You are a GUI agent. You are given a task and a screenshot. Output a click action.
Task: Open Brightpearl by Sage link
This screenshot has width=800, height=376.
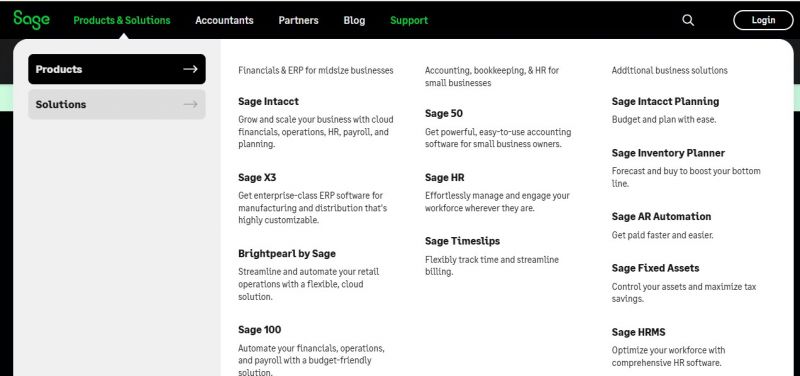(287, 254)
